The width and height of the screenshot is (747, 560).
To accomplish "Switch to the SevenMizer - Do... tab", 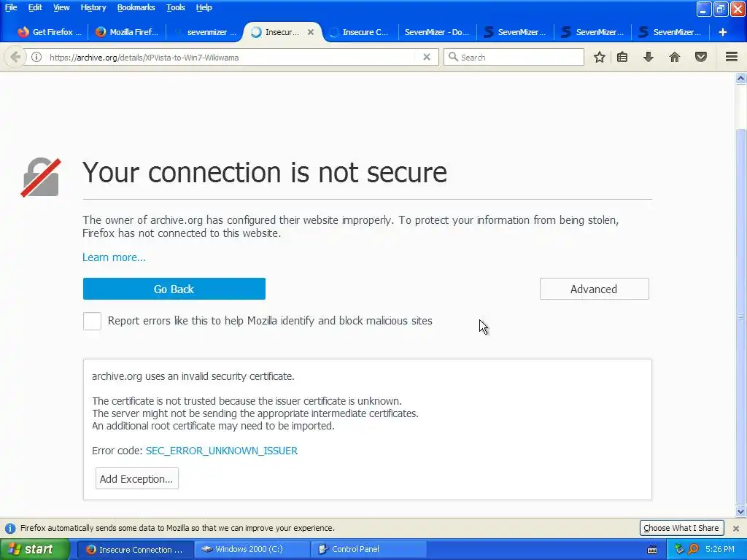I will 437,32.
